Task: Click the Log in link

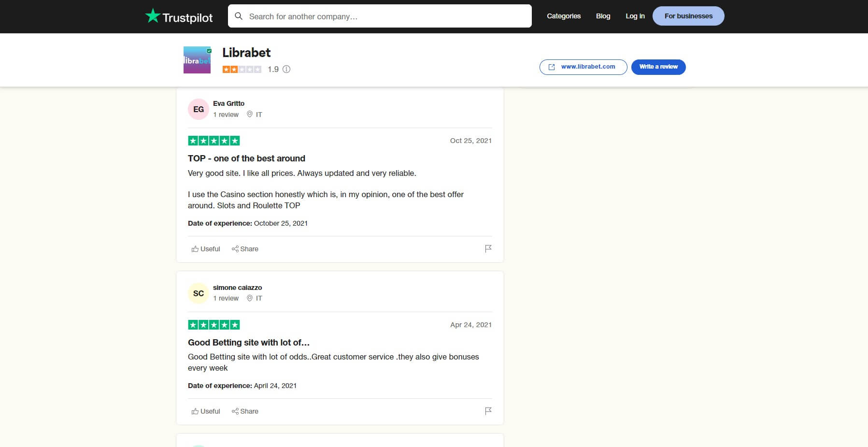Action: tap(635, 16)
